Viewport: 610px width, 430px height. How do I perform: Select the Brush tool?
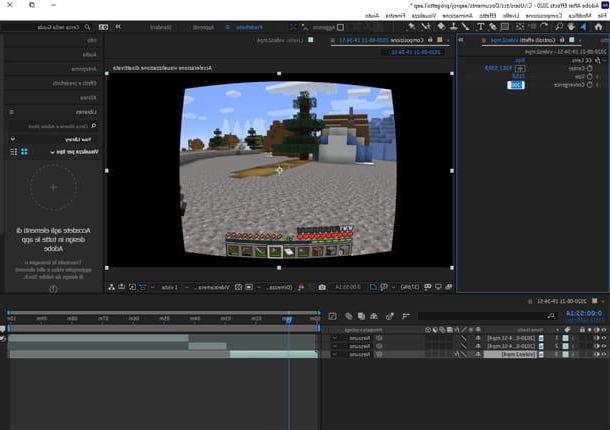pos(466,27)
